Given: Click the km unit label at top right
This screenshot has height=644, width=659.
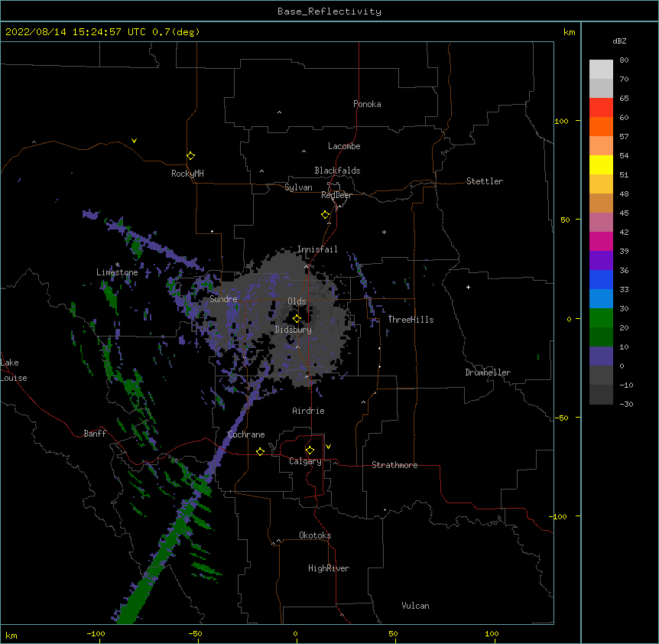Looking at the screenshot, I should [x=569, y=32].
